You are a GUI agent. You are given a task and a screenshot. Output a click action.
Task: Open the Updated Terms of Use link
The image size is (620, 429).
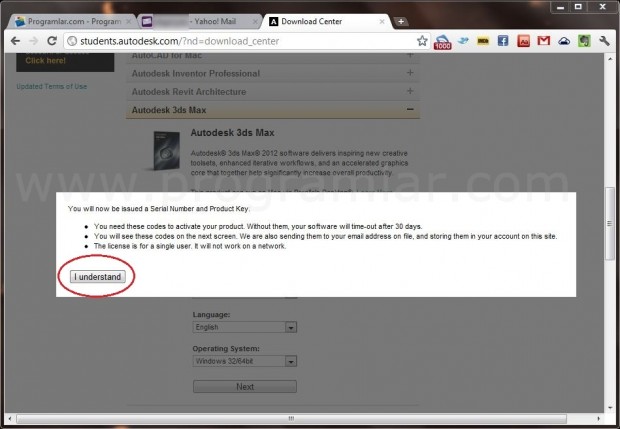pyautogui.click(x=52, y=87)
